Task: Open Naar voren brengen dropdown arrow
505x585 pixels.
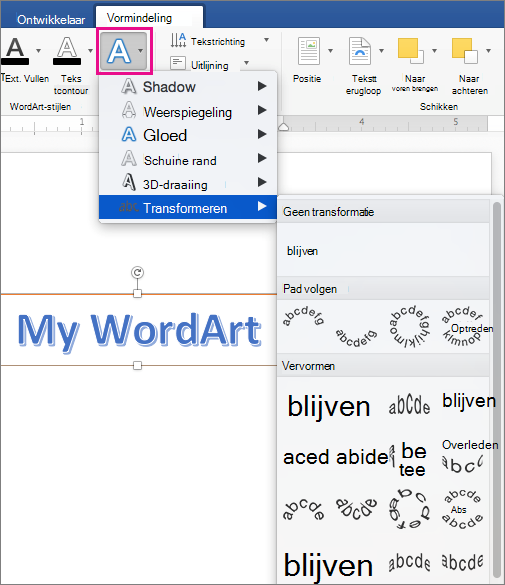Action: coord(435,51)
